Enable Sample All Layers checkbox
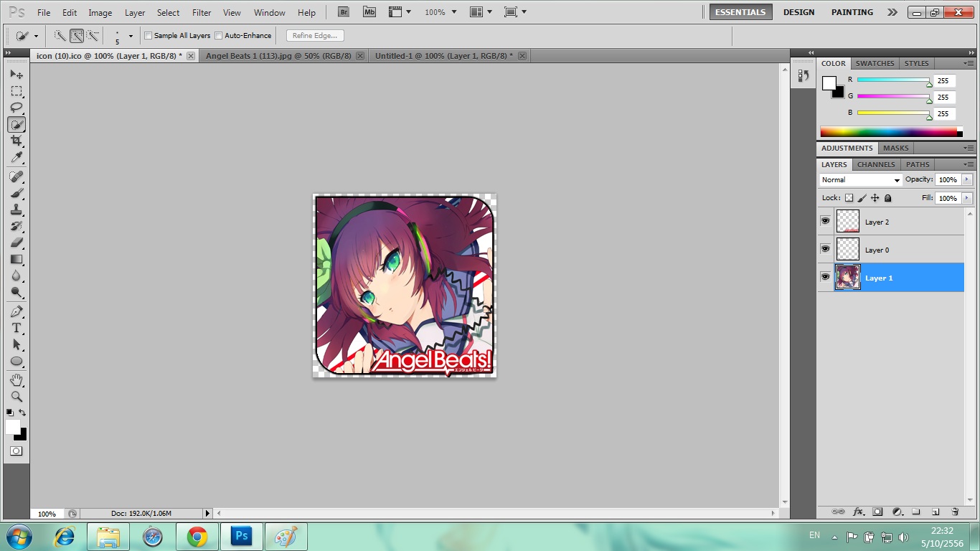980x551 pixels. [149, 35]
